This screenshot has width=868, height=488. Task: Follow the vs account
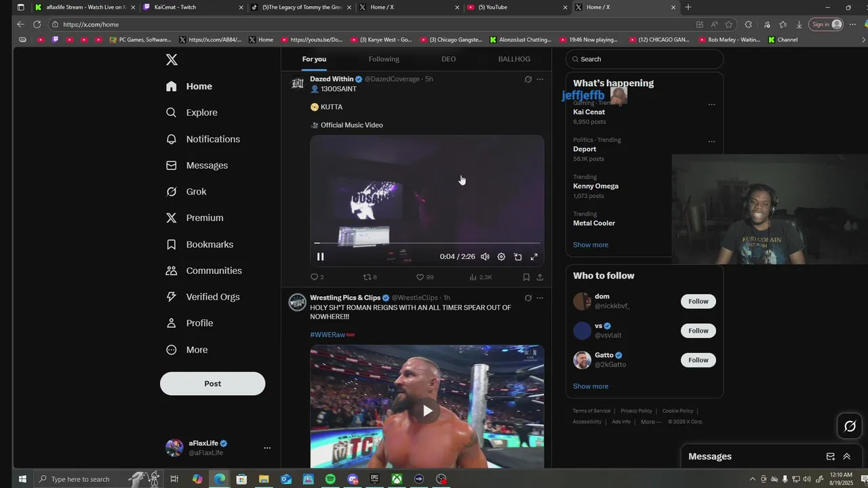pos(698,331)
